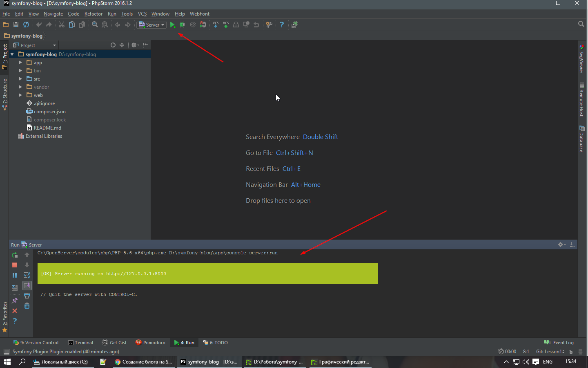Viewport: 588px width, 368px height.
Task: Click the Cut scissors icon
Action: pyautogui.click(x=62, y=25)
